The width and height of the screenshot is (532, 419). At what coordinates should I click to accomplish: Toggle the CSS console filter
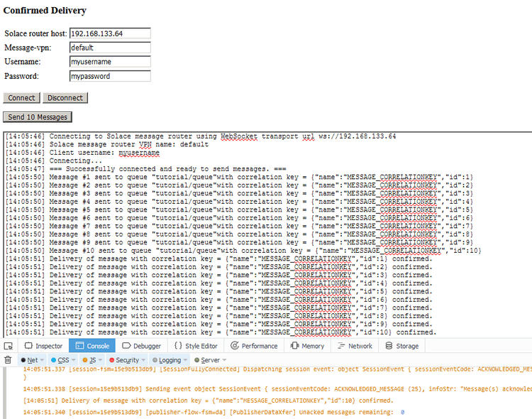click(63, 360)
